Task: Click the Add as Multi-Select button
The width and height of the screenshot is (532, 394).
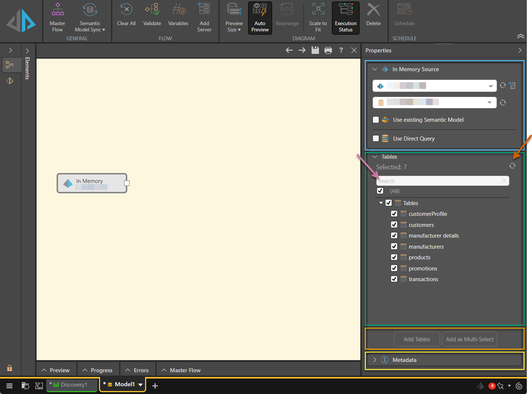Action: coord(470,339)
